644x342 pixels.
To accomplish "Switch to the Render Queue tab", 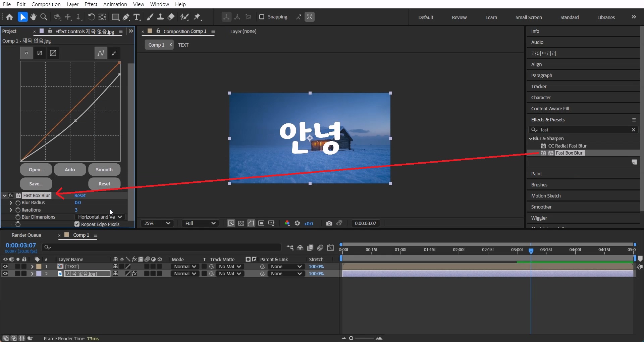I will [x=26, y=235].
